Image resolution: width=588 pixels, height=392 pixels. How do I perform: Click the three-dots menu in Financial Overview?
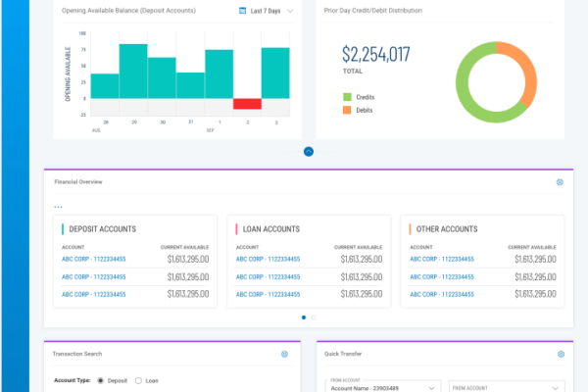58,207
